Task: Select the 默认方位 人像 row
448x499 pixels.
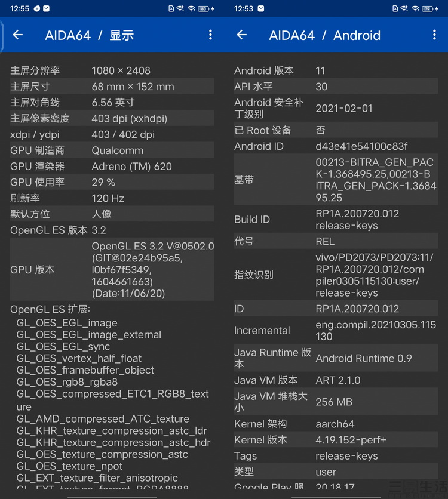Action: click(112, 214)
